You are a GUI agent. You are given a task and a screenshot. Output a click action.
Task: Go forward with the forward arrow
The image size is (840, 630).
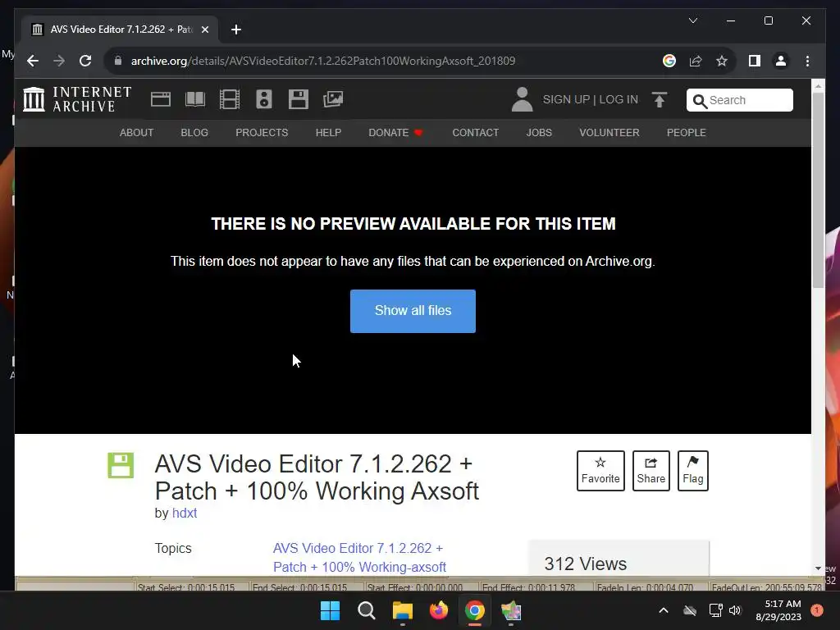pyautogui.click(x=59, y=61)
